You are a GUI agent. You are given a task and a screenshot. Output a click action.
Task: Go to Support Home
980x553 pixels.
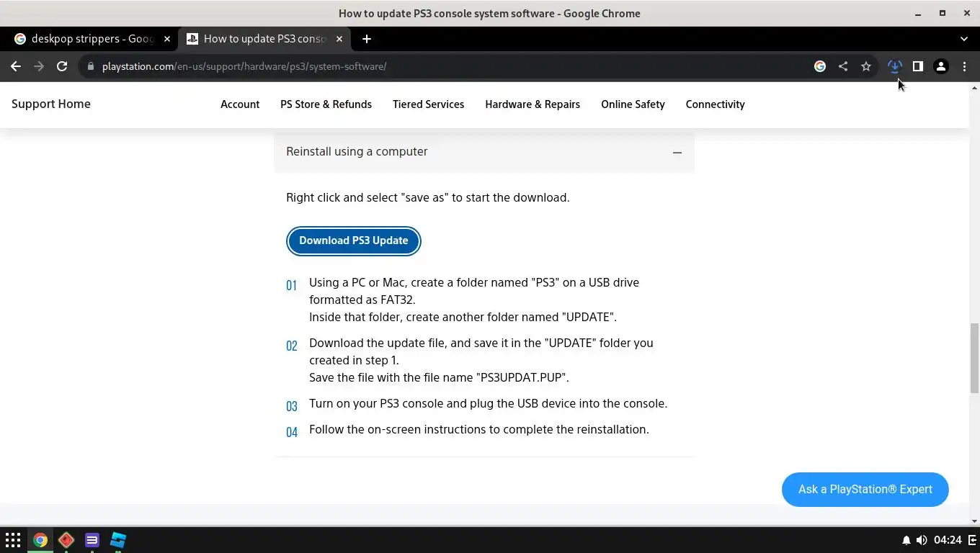(51, 104)
